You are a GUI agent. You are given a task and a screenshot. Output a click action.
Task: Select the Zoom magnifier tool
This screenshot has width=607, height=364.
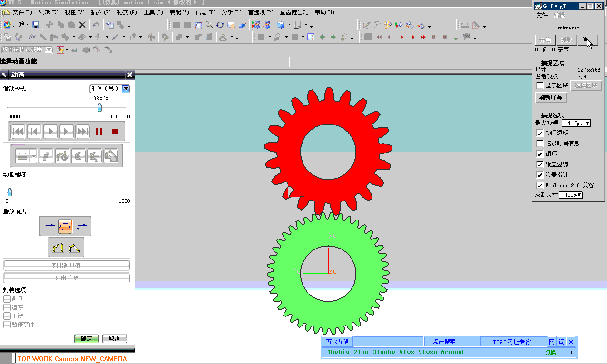(x=209, y=25)
